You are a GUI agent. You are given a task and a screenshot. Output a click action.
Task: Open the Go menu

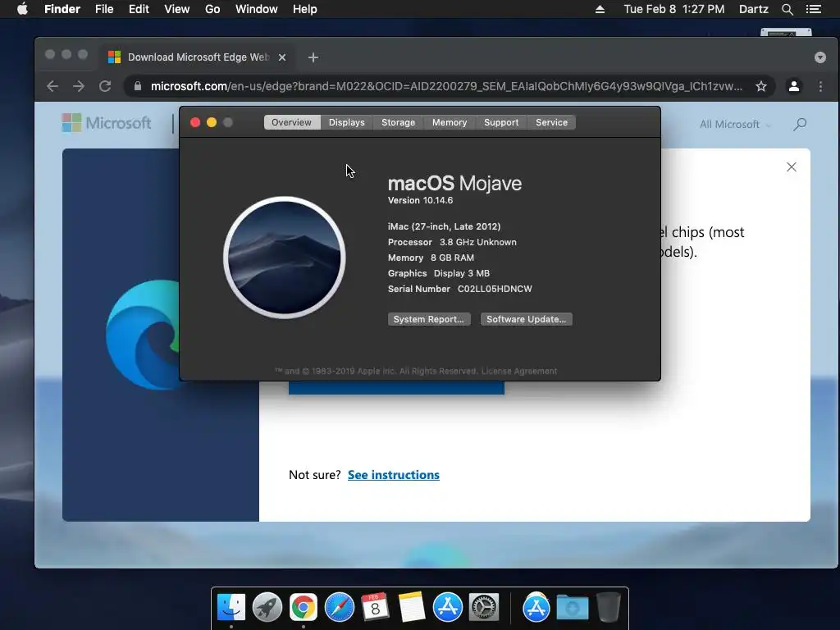pyautogui.click(x=212, y=9)
